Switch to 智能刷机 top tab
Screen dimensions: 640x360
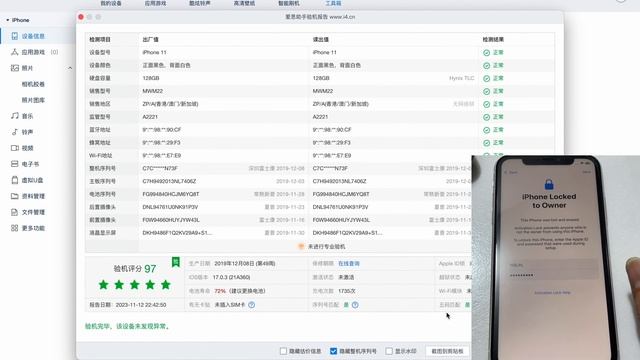289,3
